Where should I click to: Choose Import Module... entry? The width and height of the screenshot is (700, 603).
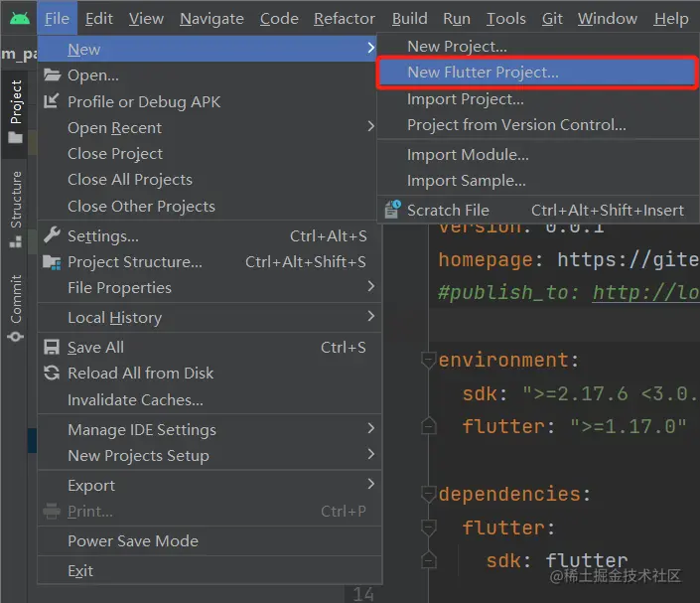537,155
